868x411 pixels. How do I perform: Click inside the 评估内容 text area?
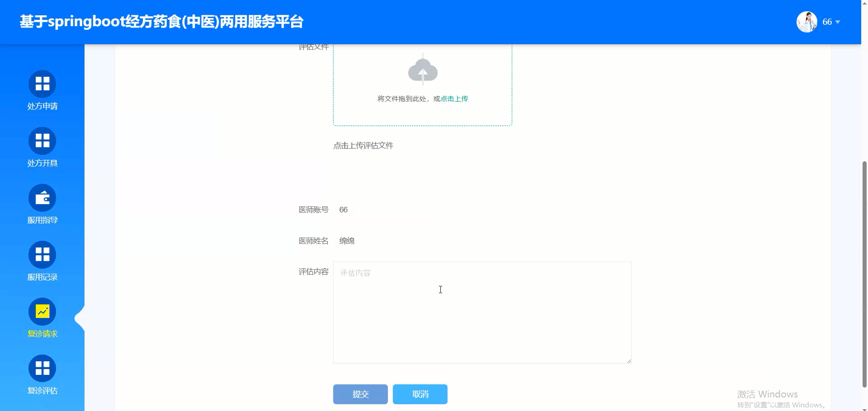481,312
